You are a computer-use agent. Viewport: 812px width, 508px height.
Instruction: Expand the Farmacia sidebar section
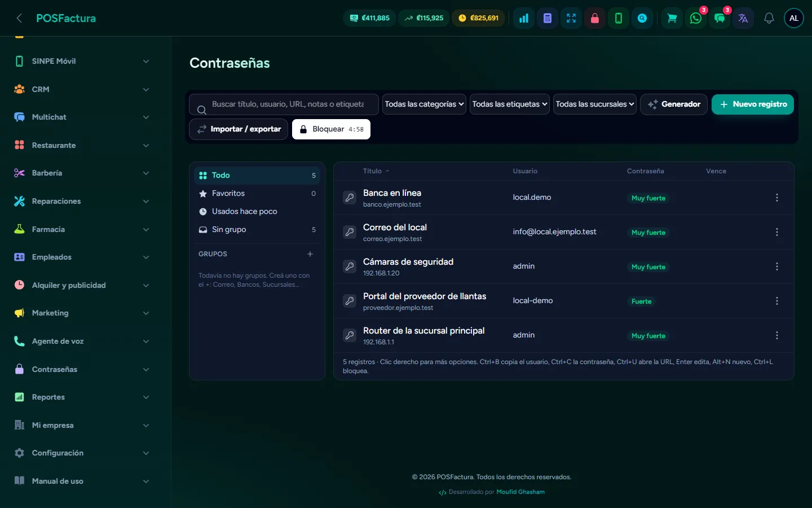(x=83, y=229)
